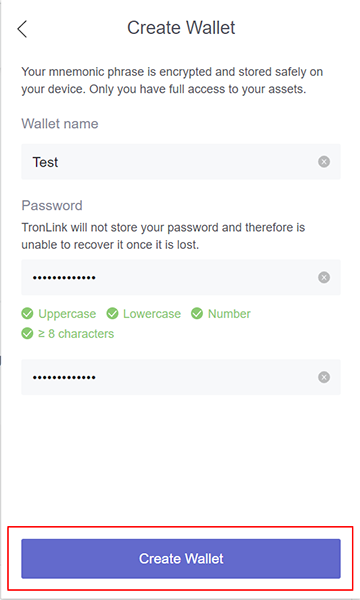Focus the Wallet name field containing Test
The height and width of the screenshot is (600, 360).
click(x=181, y=162)
